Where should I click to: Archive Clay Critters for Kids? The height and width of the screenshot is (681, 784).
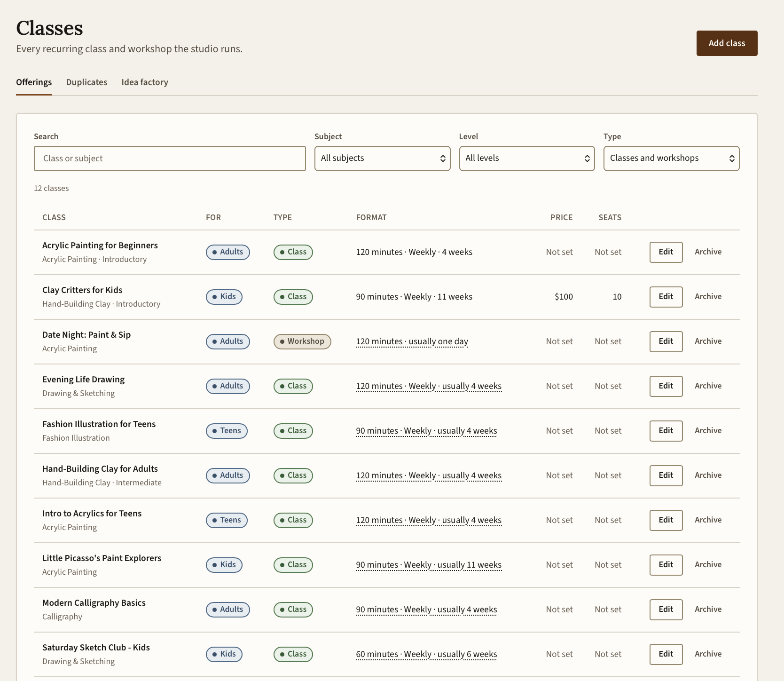tap(708, 297)
